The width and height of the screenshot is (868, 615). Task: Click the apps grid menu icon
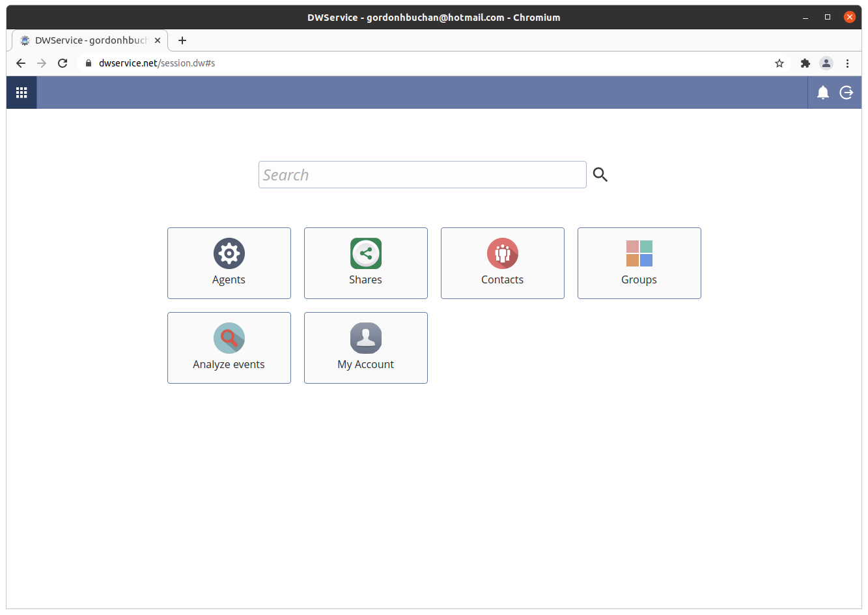point(21,93)
